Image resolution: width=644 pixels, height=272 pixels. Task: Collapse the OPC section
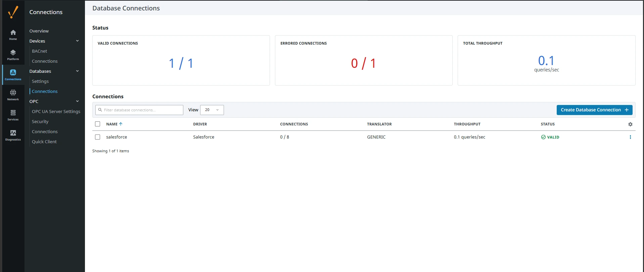click(78, 101)
